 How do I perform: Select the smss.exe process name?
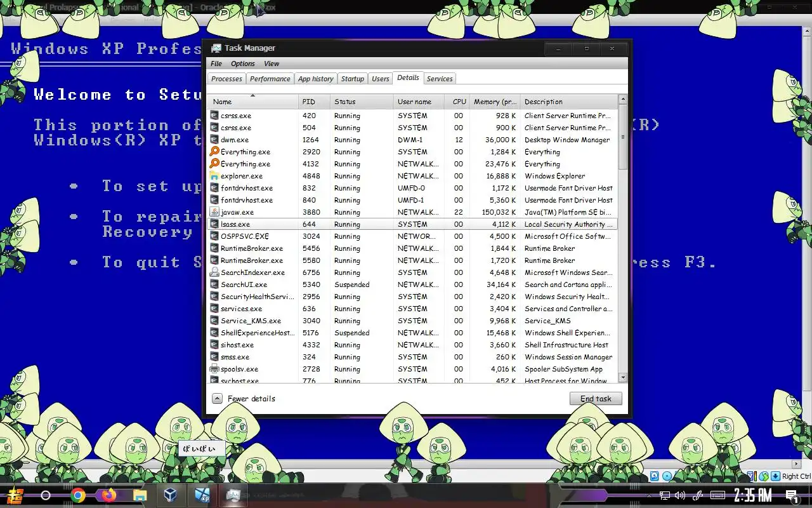[x=235, y=357]
